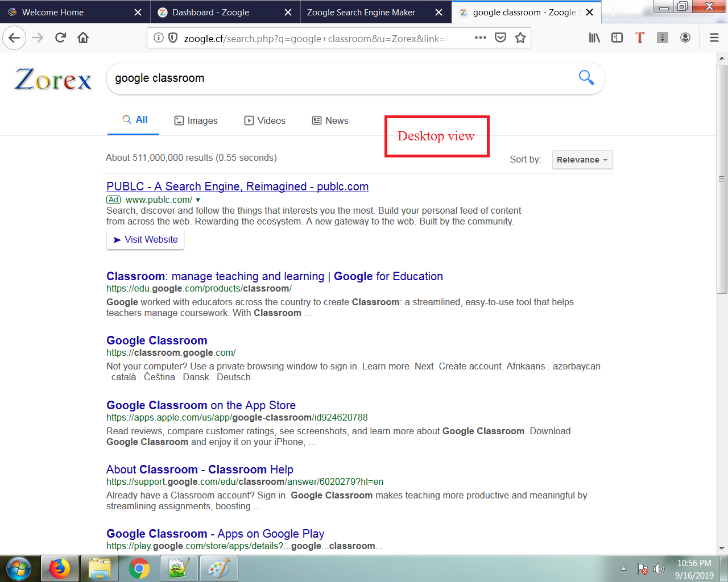Open Firefox account icon

685,38
